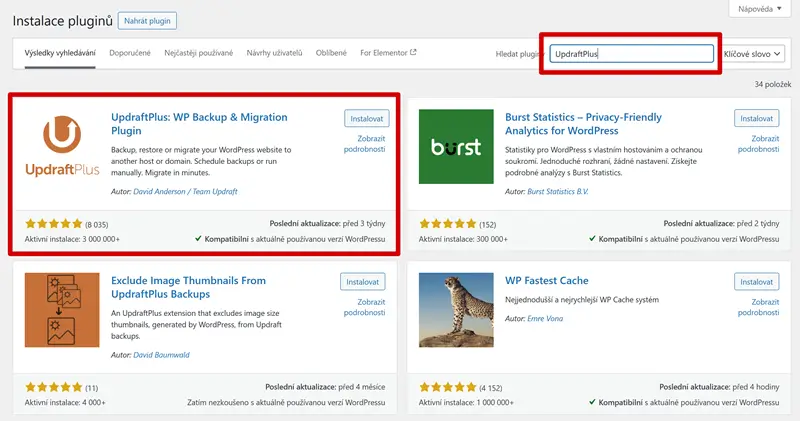
Task: Click UpdraftPlus star rating
Action: click(x=54, y=224)
